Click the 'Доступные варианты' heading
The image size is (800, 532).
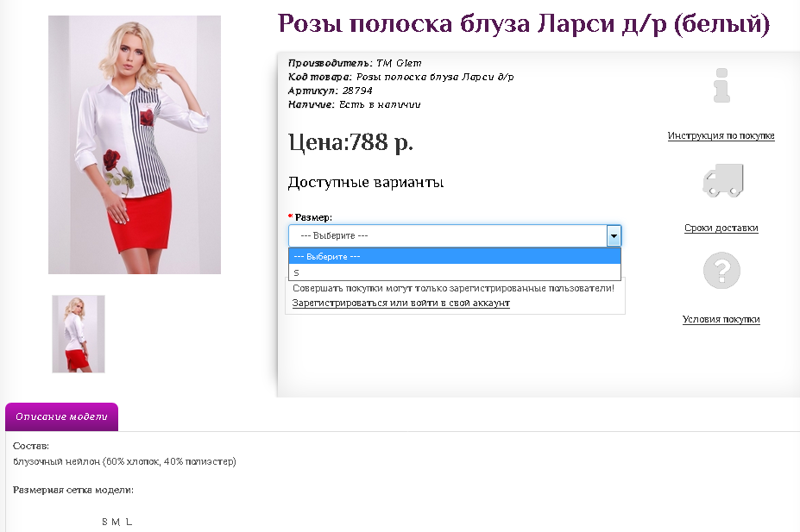365,183
